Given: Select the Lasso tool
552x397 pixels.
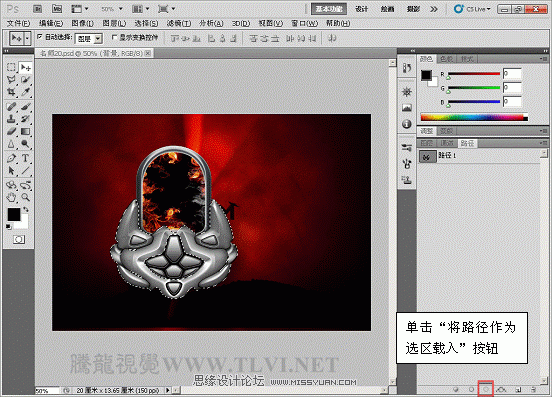Looking at the screenshot, I should tap(11, 80).
